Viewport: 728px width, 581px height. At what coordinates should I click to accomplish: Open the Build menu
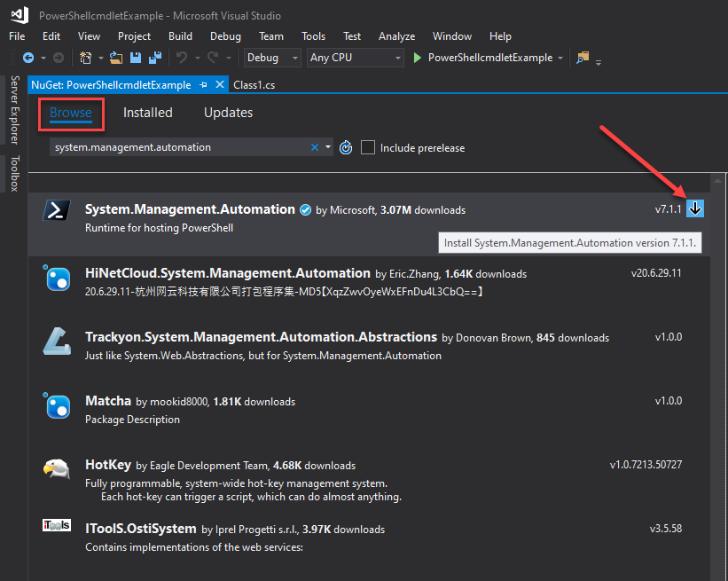pyautogui.click(x=180, y=36)
